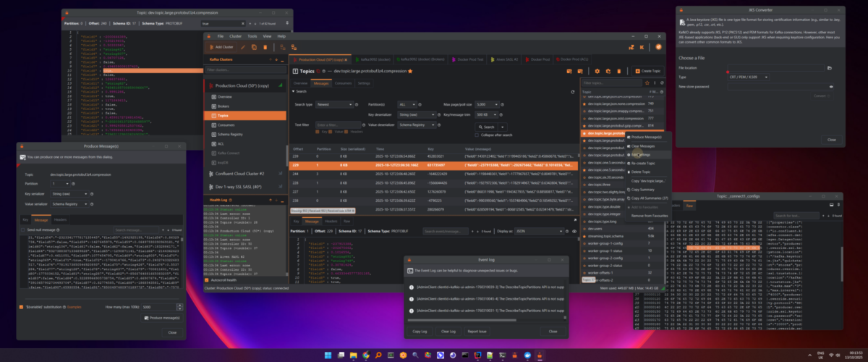Click the favourite star next to topic title
Image resolution: width=868 pixels, height=362 pixels.
click(410, 71)
